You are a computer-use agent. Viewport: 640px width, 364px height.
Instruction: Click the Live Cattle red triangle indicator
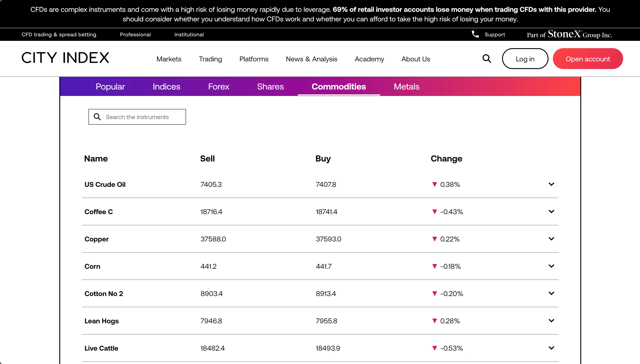pyautogui.click(x=435, y=348)
